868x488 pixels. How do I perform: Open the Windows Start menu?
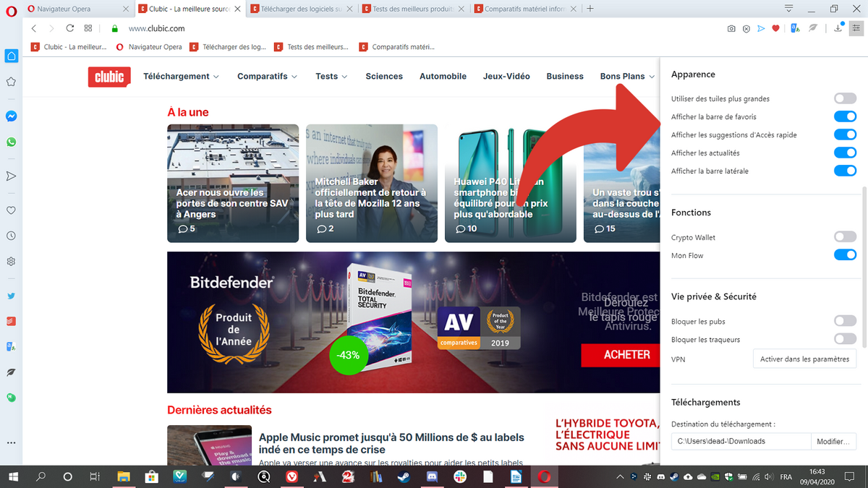(x=13, y=476)
